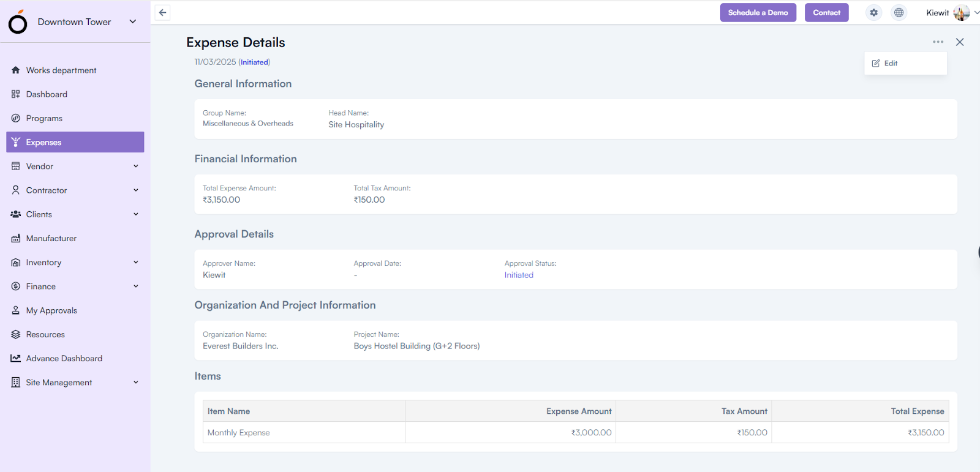Image resolution: width=980 pixels, height=472 pixels.
Task: Click the Kiewit approver name value
Action: pyautogui.click(x=214, y=275)
